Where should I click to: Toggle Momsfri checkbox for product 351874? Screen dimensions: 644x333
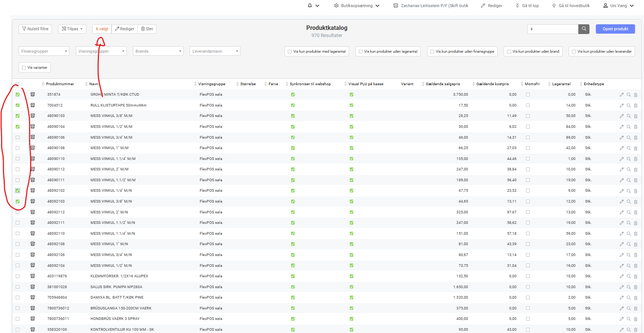pos(528,95)
